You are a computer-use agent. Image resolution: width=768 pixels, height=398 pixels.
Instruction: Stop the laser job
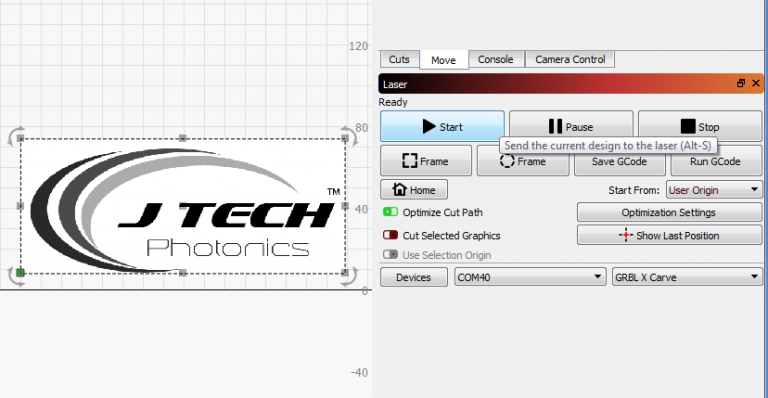pos(700,126)
